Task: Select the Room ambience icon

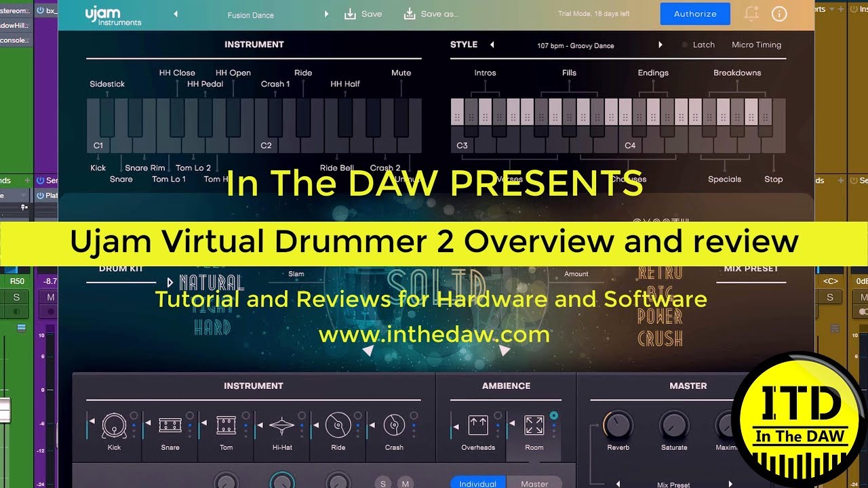Action: [534, 426]
